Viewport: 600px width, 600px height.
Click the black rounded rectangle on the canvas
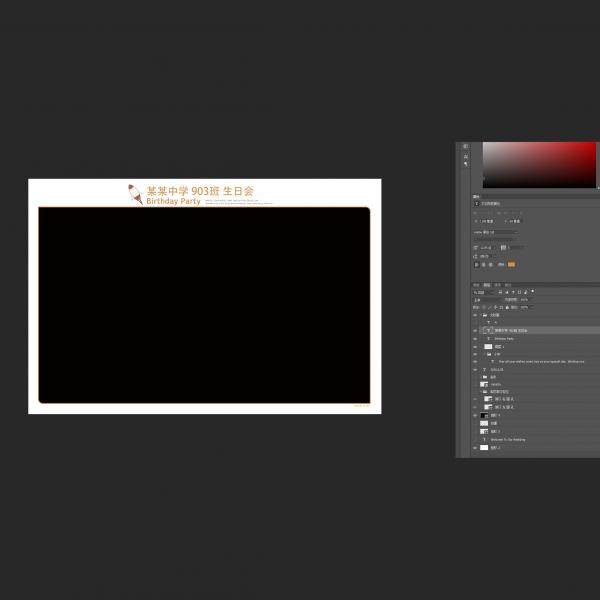click(x=204, y=305)
